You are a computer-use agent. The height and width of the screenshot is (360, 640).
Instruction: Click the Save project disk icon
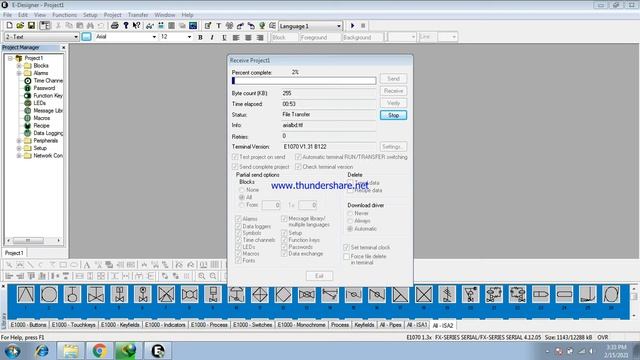31,26
